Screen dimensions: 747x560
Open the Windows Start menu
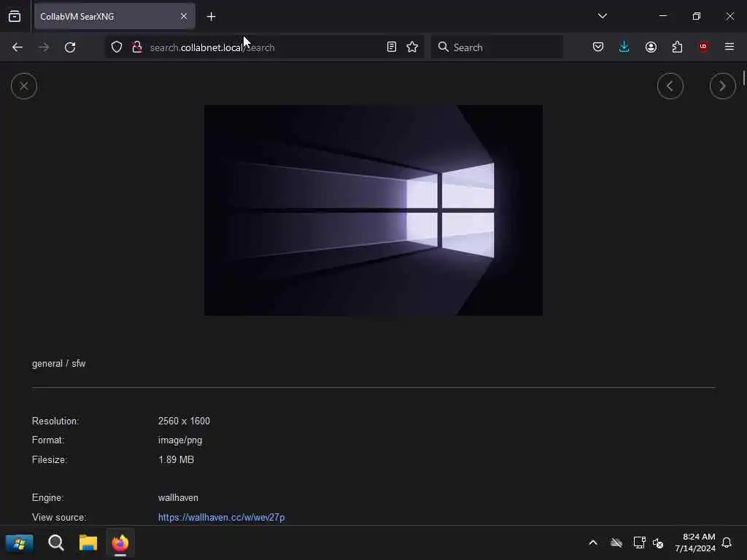click(x=20, y=542)
